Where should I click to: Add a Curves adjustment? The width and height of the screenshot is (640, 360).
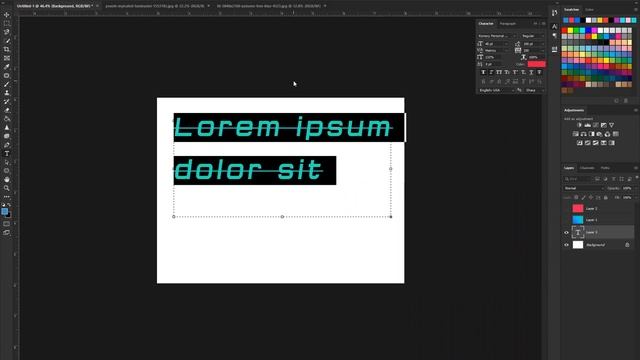[x=596, y=125]
